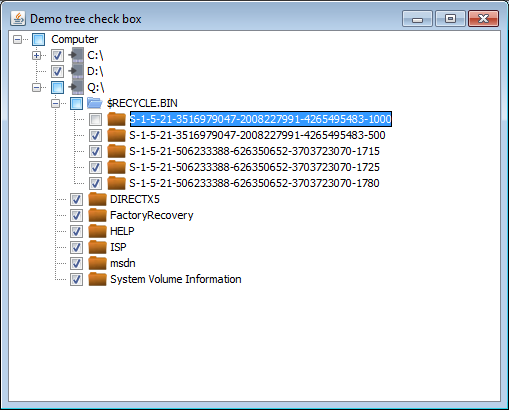Viewport: 509px width, 410px height.
Task: Click the ISP folder icon
Action: [x=97, y=247]
